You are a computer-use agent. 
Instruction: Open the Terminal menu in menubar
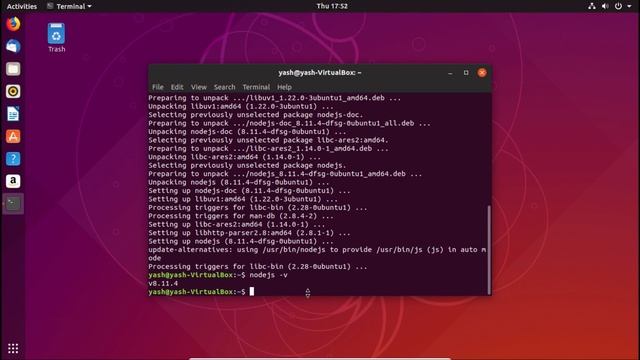[x=256, y=87]
